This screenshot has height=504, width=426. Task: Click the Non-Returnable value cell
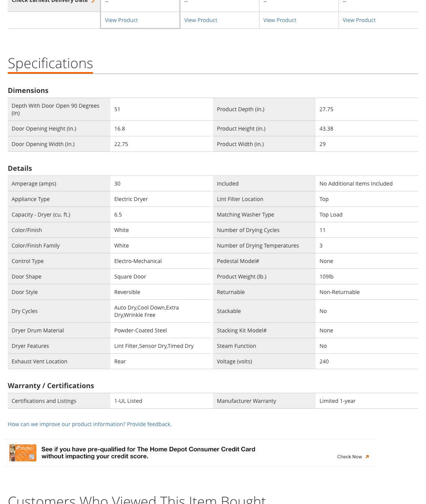[339, 292]
